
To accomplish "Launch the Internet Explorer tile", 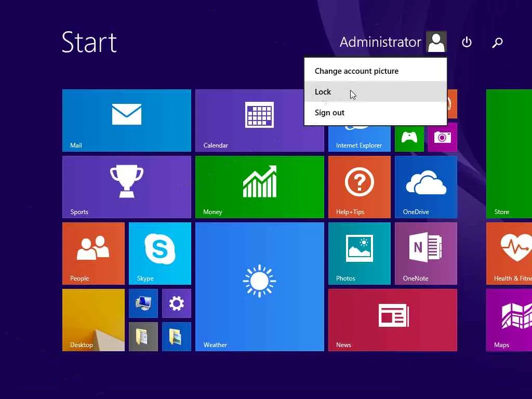I will click(360, 138).
